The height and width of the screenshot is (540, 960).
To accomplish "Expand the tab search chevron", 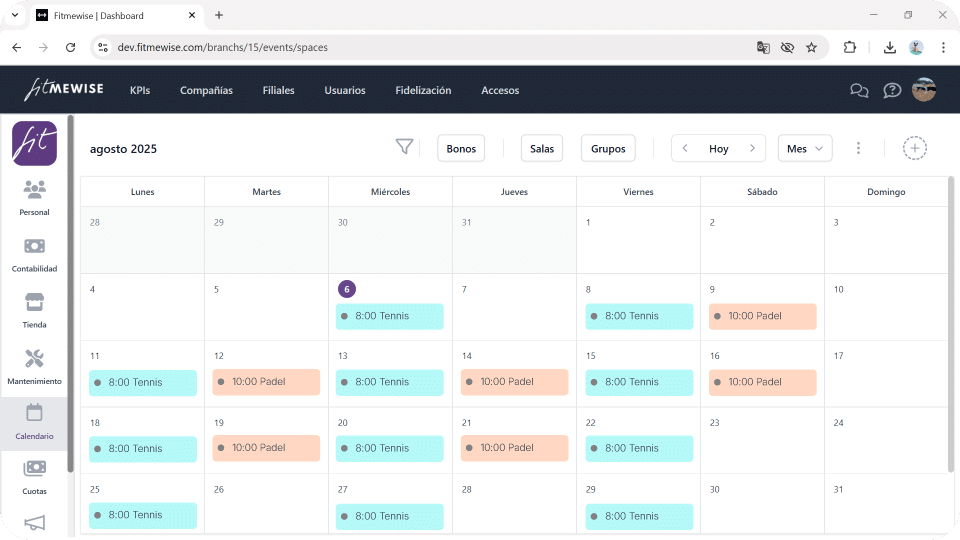I will 15,15.
